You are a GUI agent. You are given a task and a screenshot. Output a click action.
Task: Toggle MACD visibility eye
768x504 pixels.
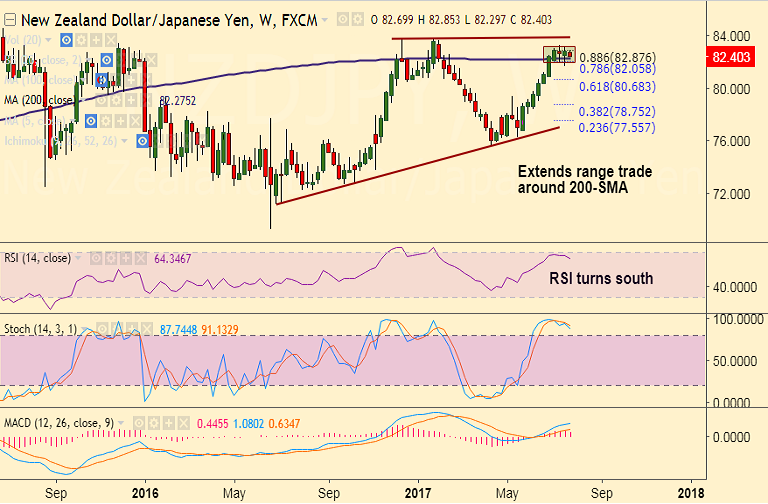pyautogui.click(x=139, y=423)
